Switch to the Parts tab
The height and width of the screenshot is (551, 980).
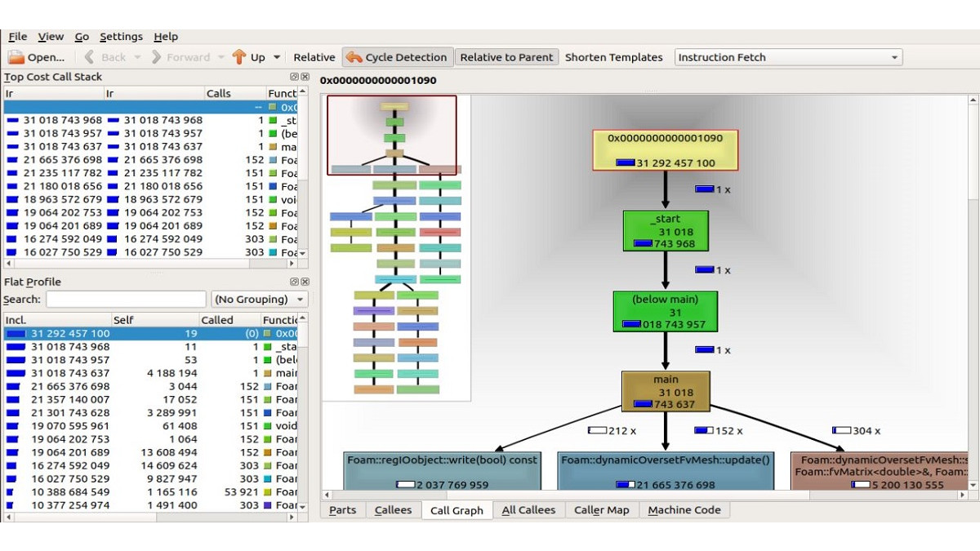tap(342, 510)
